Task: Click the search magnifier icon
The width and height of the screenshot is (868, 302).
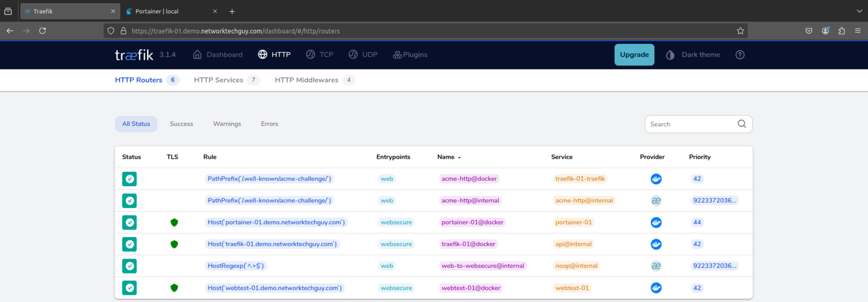Action: (742, 124)
